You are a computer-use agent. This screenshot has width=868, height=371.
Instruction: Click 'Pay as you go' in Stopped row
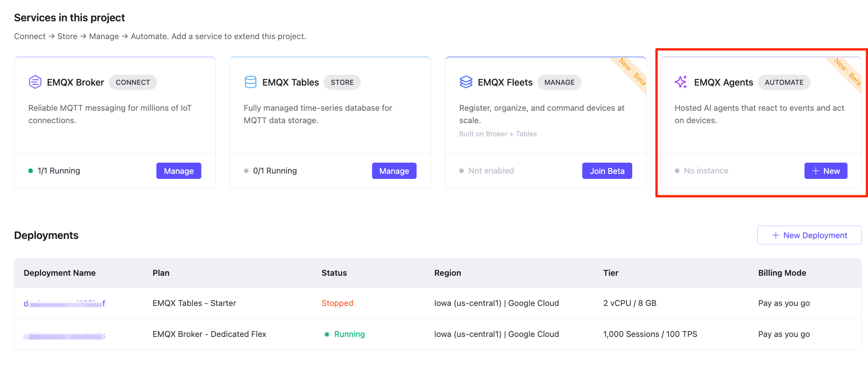pos(784,303)
